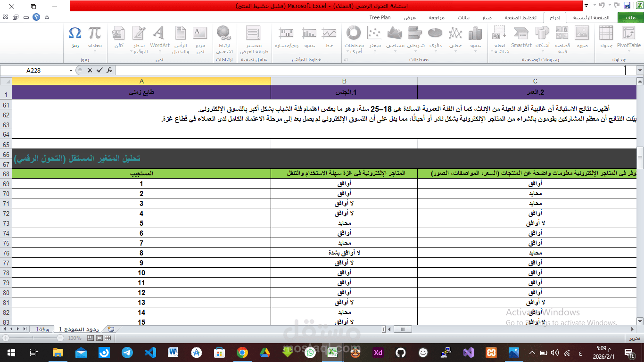Image resolution: width=644 pixels, height=362 pixels.
Task: Insert a hyperlink with ارتباط تشعبي
Action: click(x=224, y=40)
